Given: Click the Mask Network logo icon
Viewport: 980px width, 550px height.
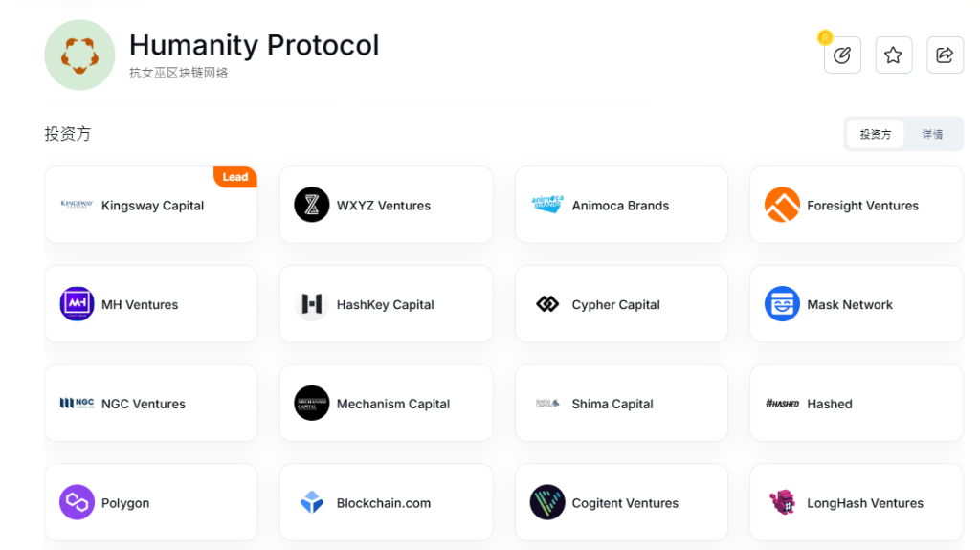Looking at the screenshot, I should point(782,304).
